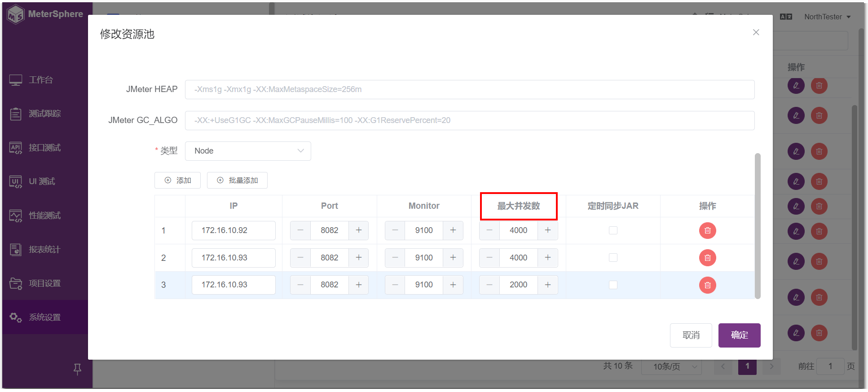Click the 前往 page number field

pyautogui.click(x=830, y=366)
